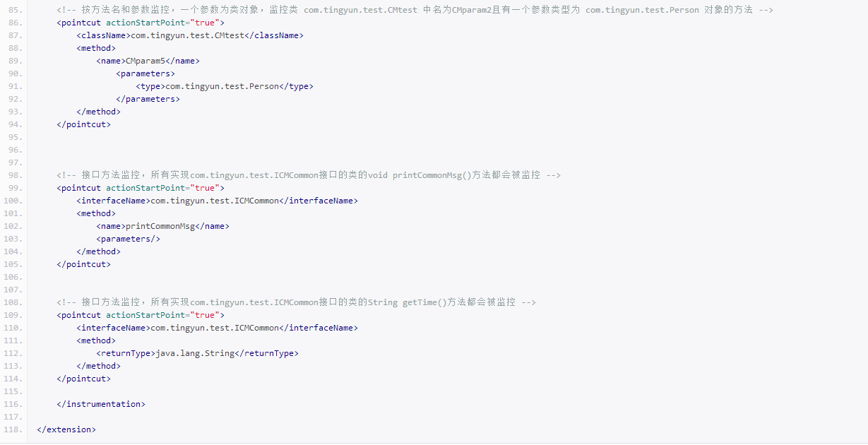868x445 pixels.
Task: Click line number 118 in the gutter
Action: (13, 429)
